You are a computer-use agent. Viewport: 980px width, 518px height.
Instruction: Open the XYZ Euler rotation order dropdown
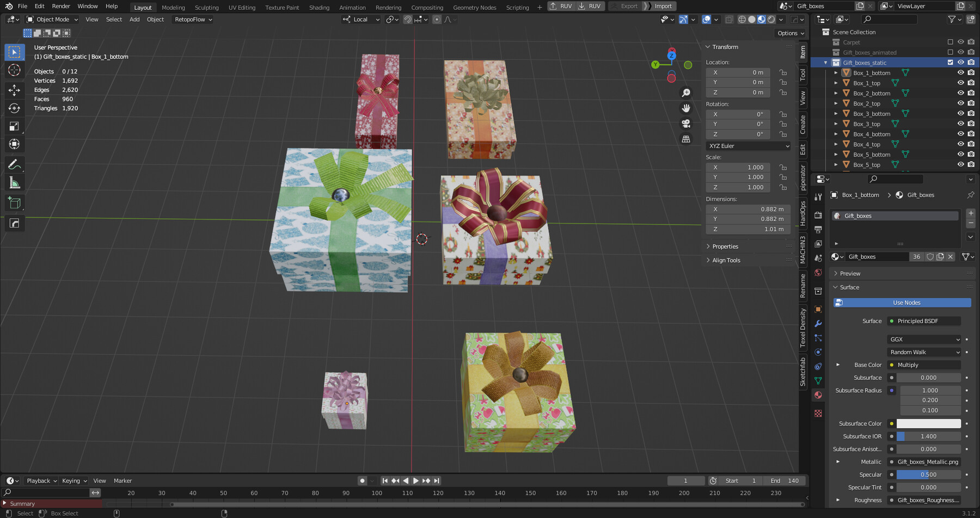tap(748, 146)
